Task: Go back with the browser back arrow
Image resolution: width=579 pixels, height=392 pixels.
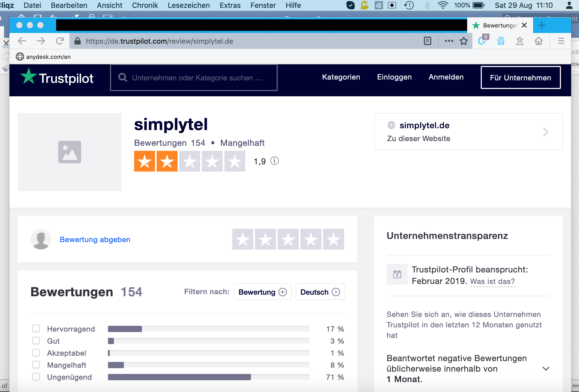Action: 22,41
